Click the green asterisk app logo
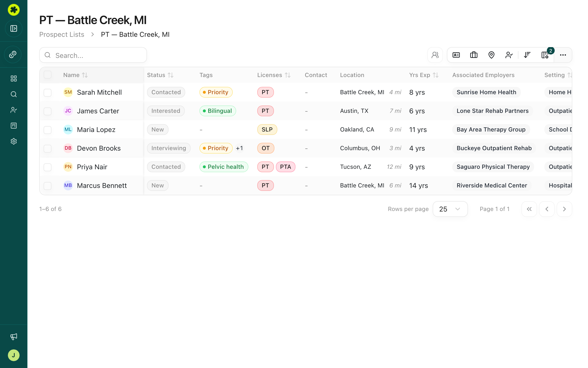Viewport: 588px width, 368px height. click(x=14, y=10)
